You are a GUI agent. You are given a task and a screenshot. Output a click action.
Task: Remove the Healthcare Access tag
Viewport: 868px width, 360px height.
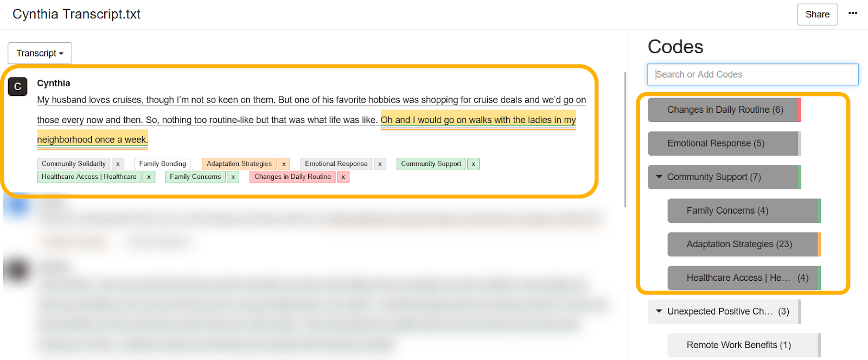pyautogui.click(x=149, y=177)
